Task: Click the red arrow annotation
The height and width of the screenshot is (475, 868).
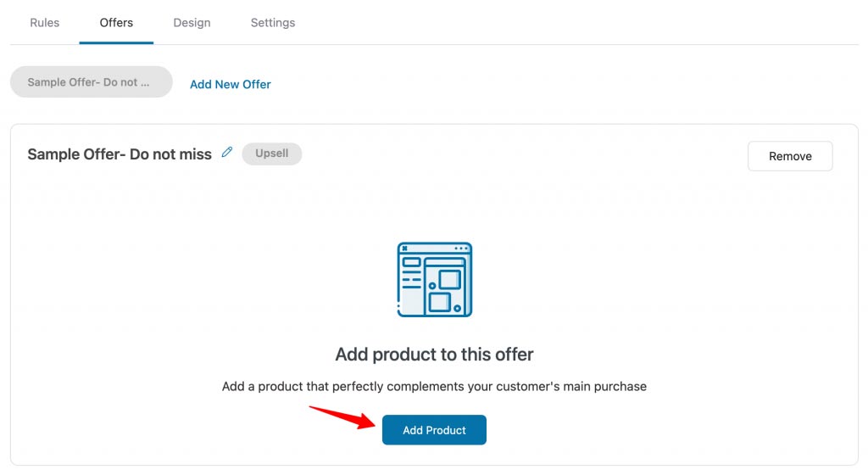Action: click(342, 416)
